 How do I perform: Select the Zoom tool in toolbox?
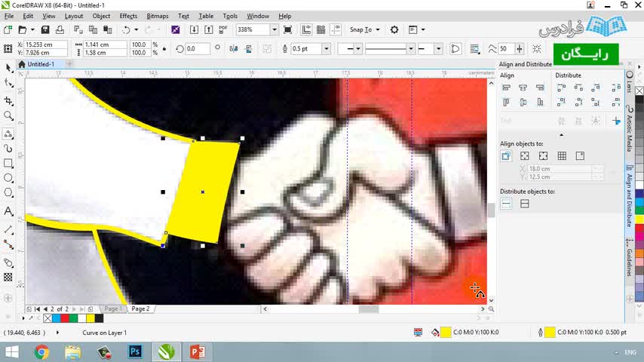(x=8, y=116)
